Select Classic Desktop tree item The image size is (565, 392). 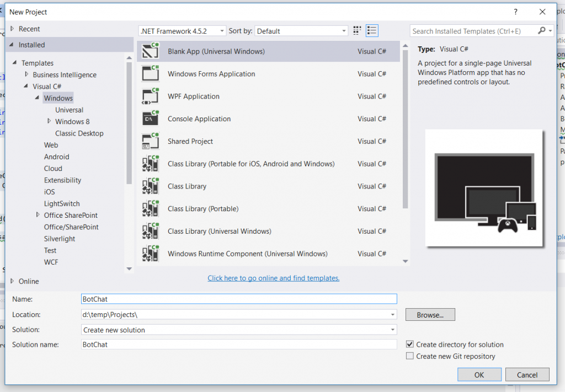[x=79, y=133]
